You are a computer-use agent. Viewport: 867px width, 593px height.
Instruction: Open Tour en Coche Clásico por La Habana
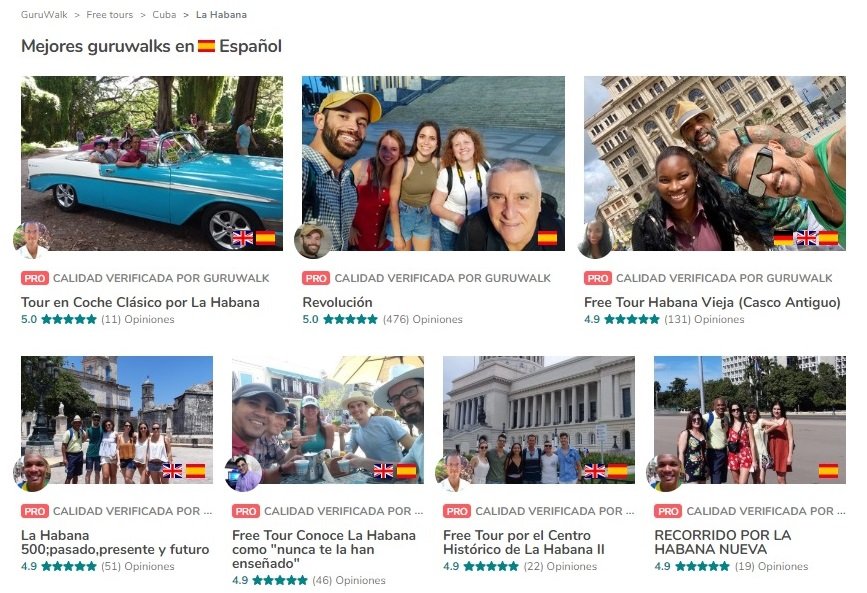140,302
